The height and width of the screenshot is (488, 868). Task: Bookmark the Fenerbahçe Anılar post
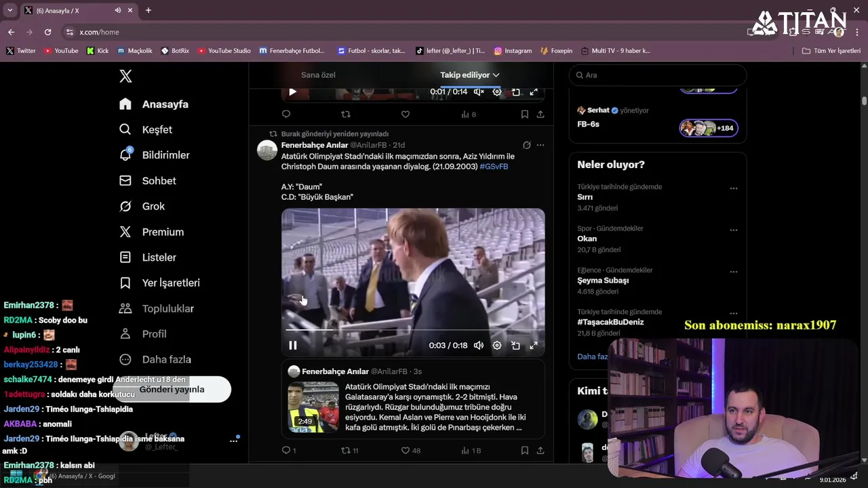pyautogui.click(x=525, y=451)
